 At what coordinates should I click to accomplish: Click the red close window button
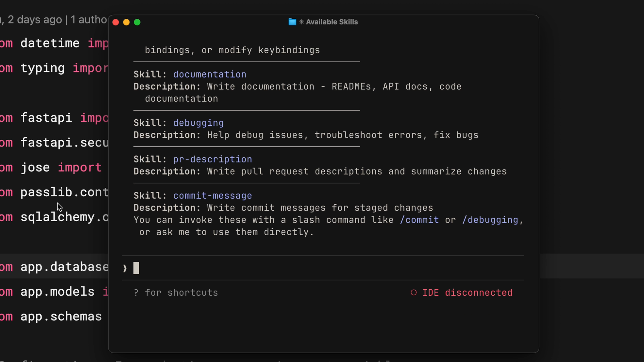point(116,22)
